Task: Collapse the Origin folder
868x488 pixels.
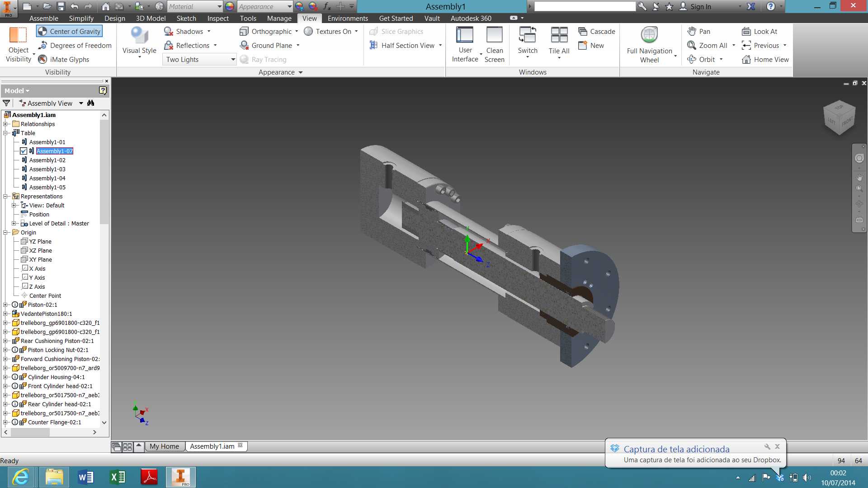Action: (5, 232)
